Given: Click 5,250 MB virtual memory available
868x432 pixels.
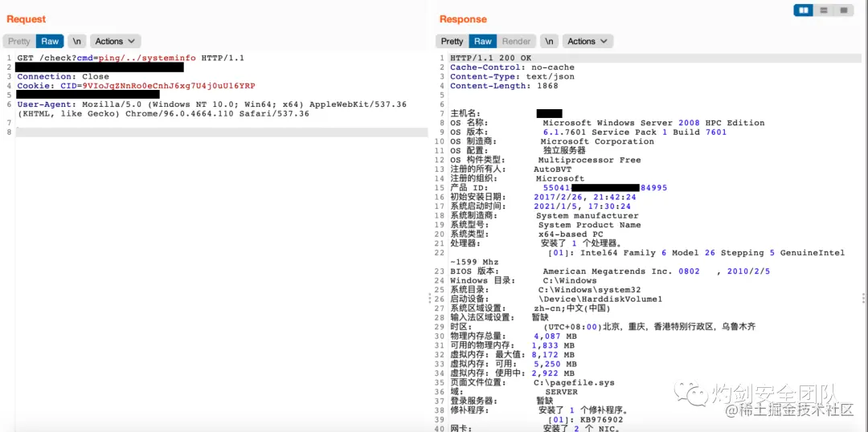Looking at the screenshot, I should pos(555,364).
